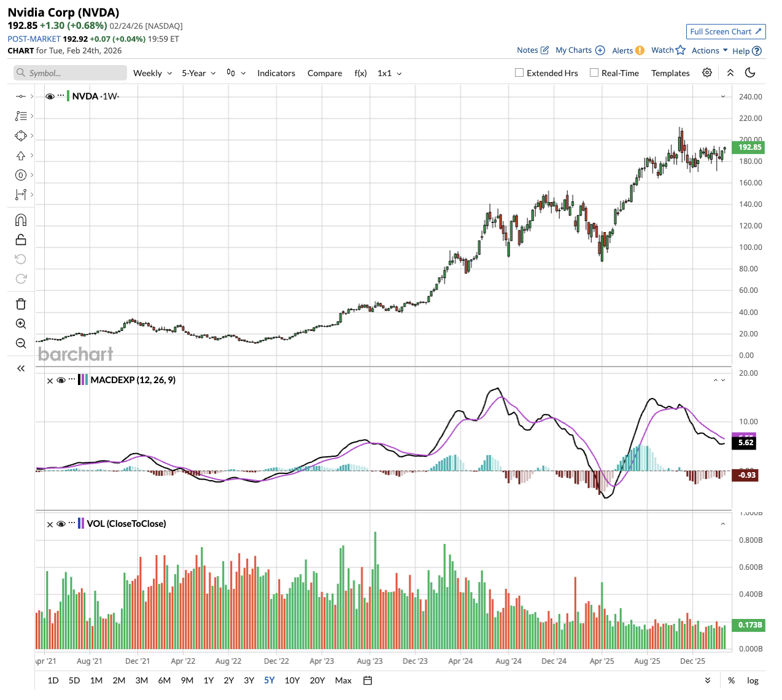Open the Compare menu
The image size is (782, 700).
point(325,73)
